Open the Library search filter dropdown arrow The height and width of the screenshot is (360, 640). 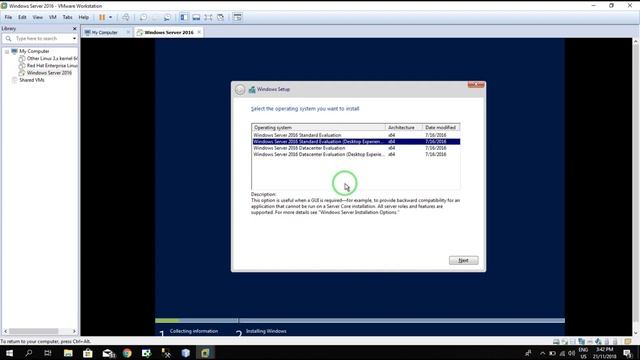(74, 38)
